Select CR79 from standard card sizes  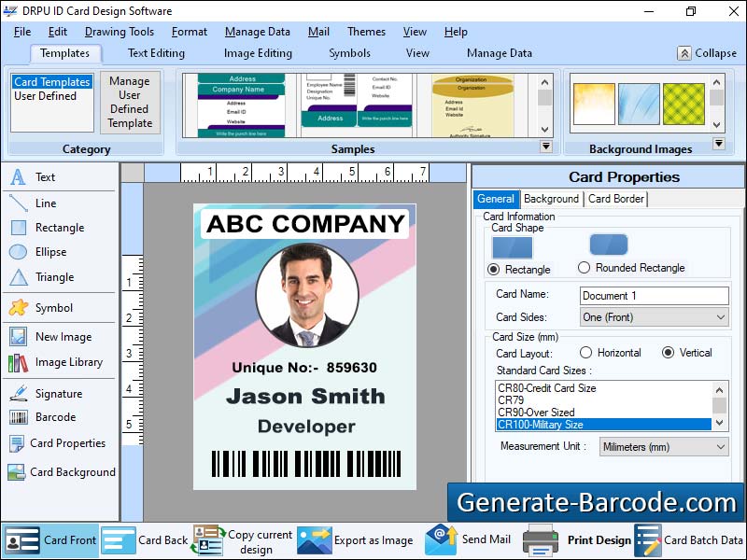tap(521, 400)
